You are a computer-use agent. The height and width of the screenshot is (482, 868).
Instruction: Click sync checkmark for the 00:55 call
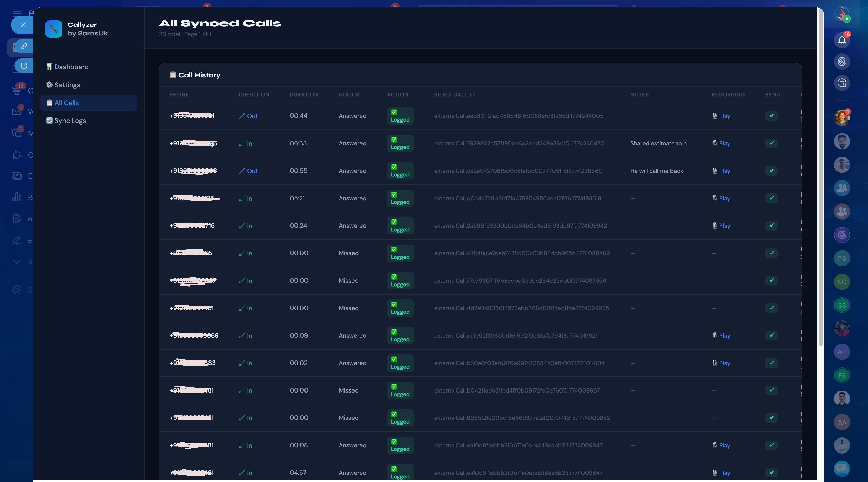771,171
